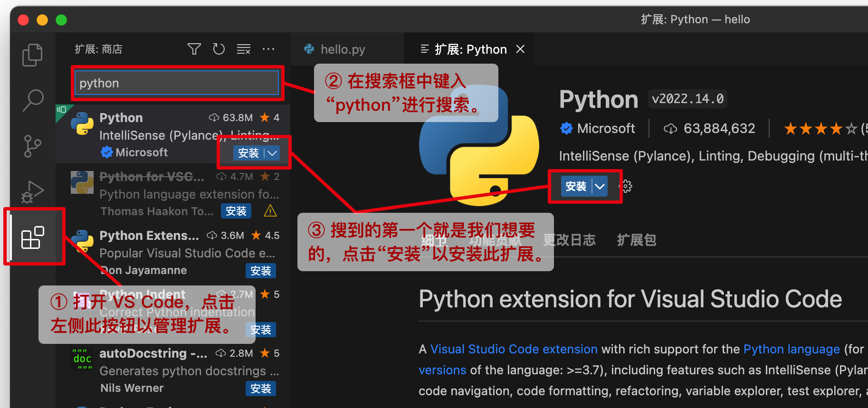Open the 更改日志 changelog tab
868x408 pixels.
click(x=569, y=240)
